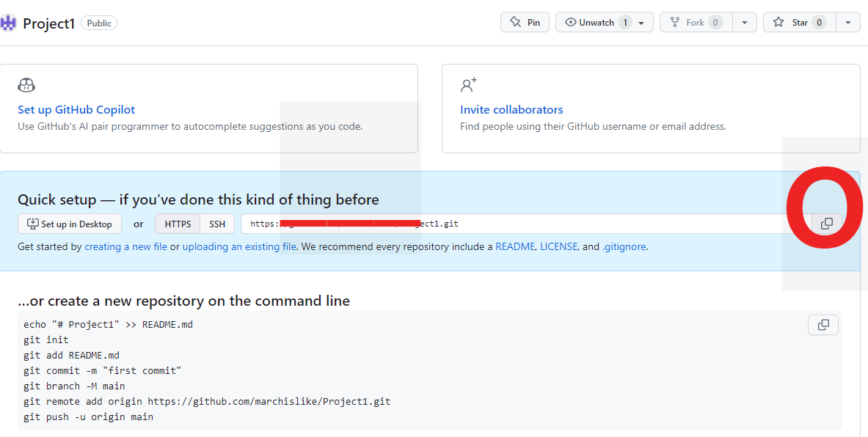Viewport: 868px width, 437px height.
Task: Click the 'git init' command line
Action: tap(46, 339)
